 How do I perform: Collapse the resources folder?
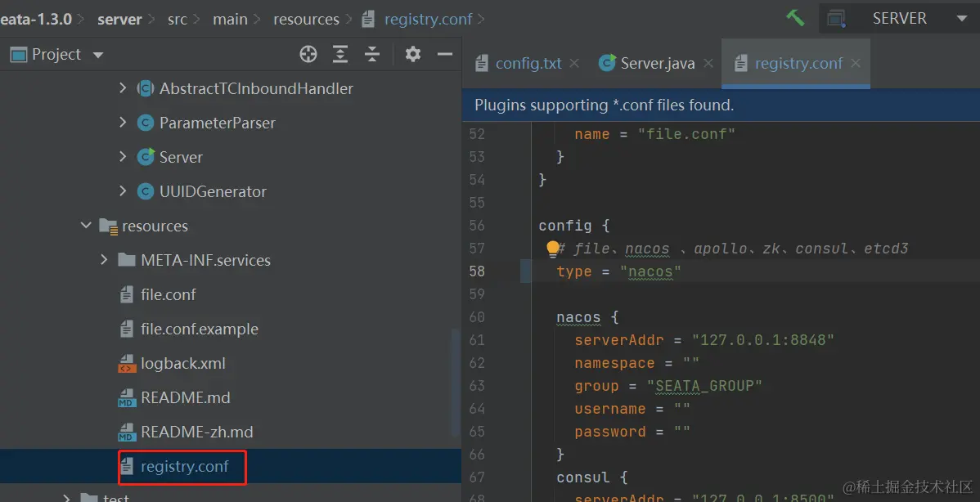86,226
